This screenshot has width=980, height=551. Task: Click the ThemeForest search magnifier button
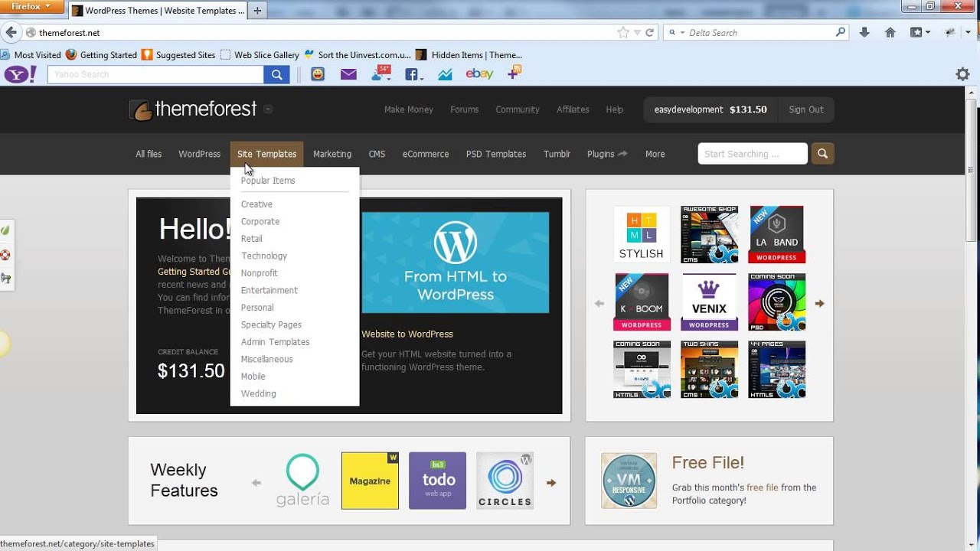click(x=822, y=154)
